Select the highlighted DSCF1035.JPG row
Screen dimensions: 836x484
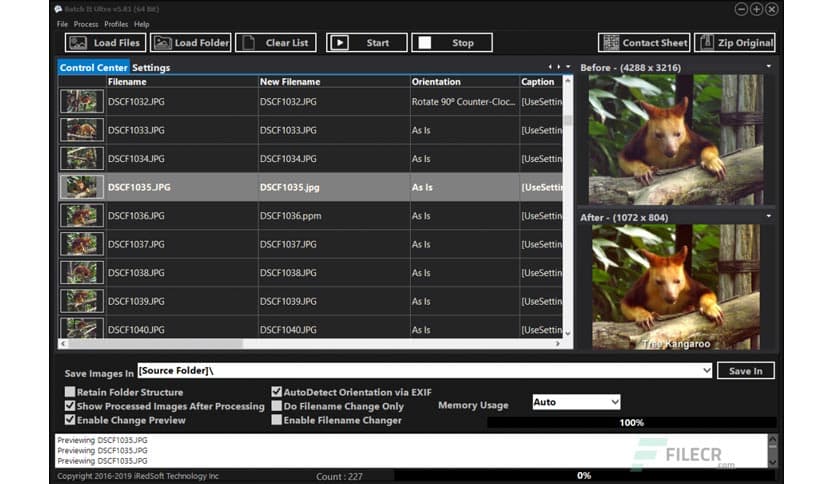pos(310,187)
